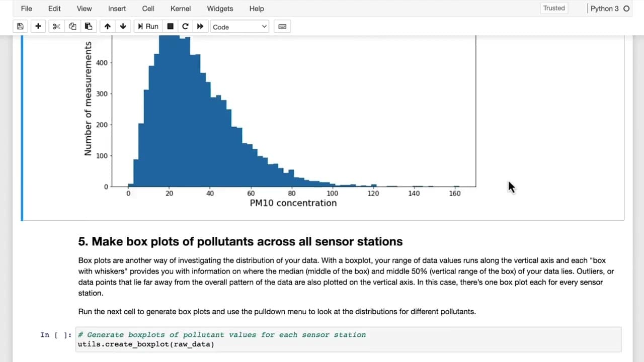The image size is (644, 362).
Task: Select the In [ ]: cell prompt
Action: coord(56,335)
